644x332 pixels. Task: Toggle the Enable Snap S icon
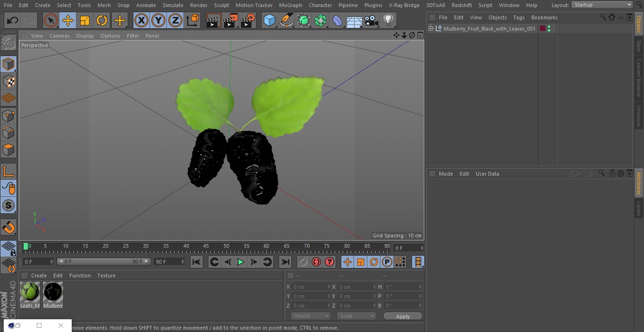pyautogui.click(x=8, y=205)
